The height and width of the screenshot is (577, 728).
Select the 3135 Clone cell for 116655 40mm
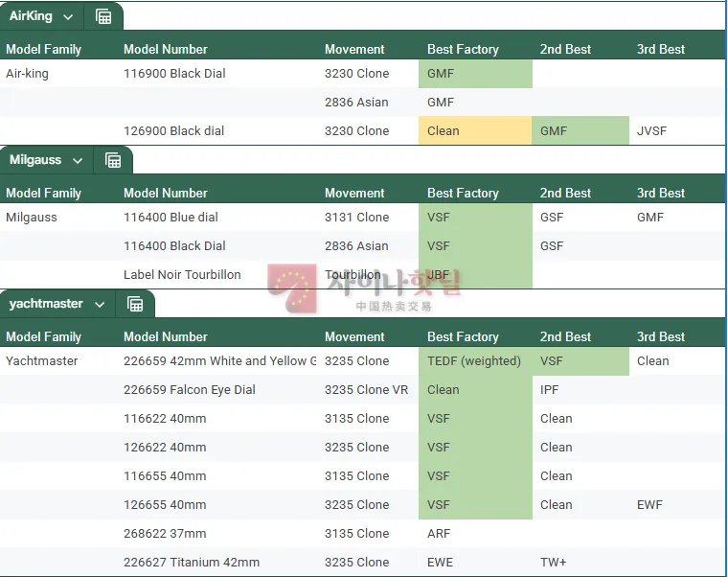(356, 476)
